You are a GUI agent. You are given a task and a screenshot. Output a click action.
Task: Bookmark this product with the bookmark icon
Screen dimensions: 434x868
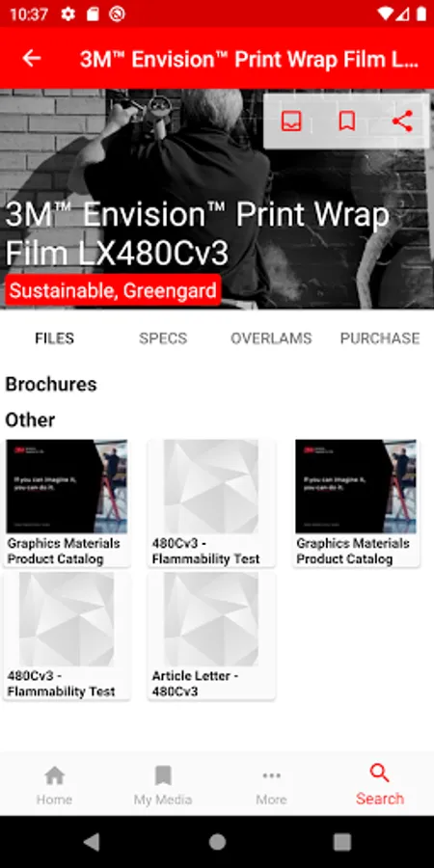(x=347, y=121)
